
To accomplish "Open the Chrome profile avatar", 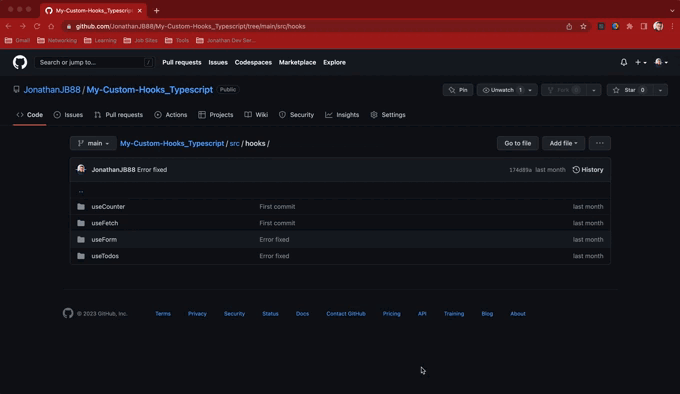I will (658, 26).
